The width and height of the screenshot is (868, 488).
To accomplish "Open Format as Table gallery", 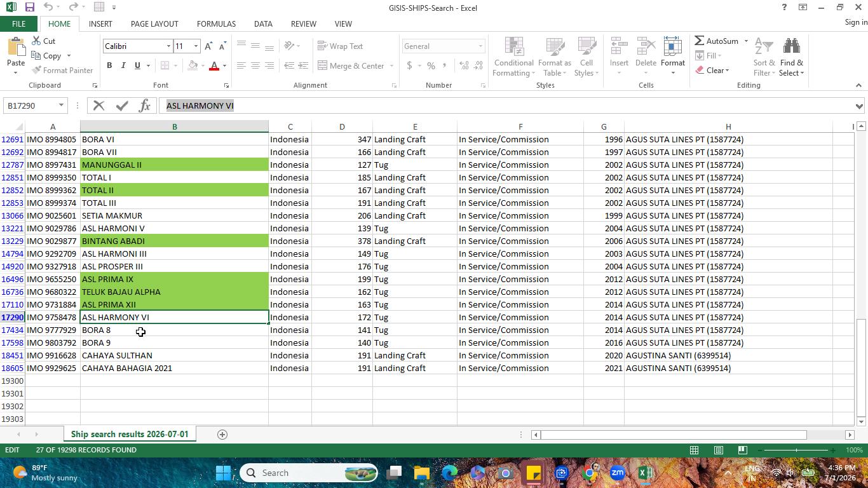I will 555,57.
